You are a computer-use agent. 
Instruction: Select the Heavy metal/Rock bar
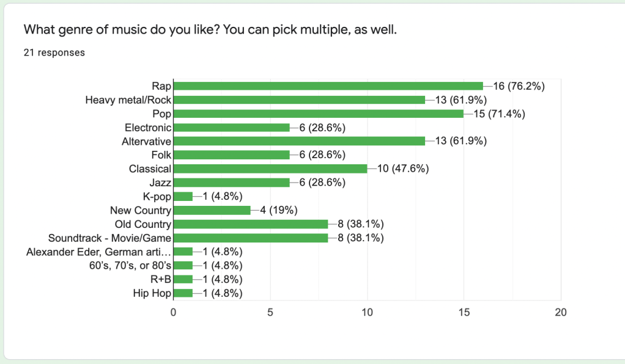(300, 100)
